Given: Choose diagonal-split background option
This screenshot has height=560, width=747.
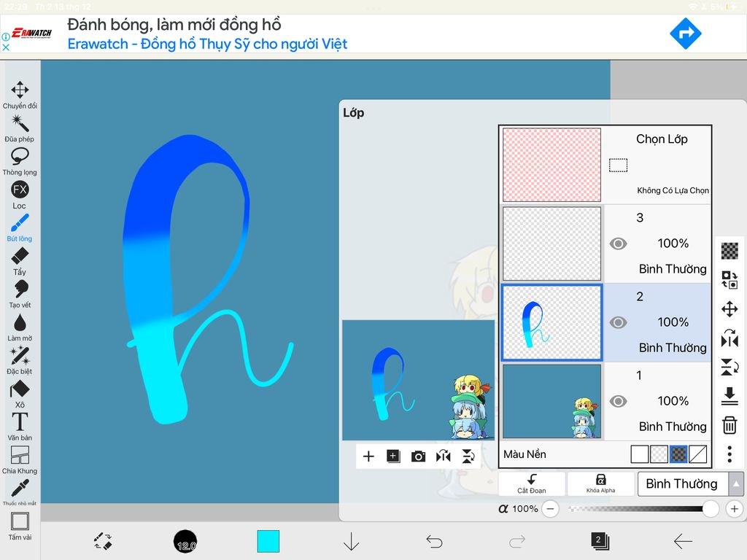Looking at the screenshot, I should 697,454.
